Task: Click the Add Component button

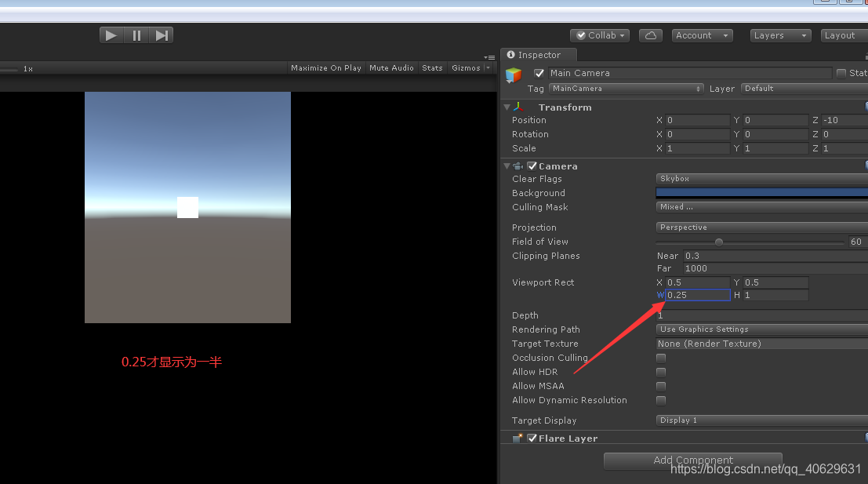Action: [692, 460]
